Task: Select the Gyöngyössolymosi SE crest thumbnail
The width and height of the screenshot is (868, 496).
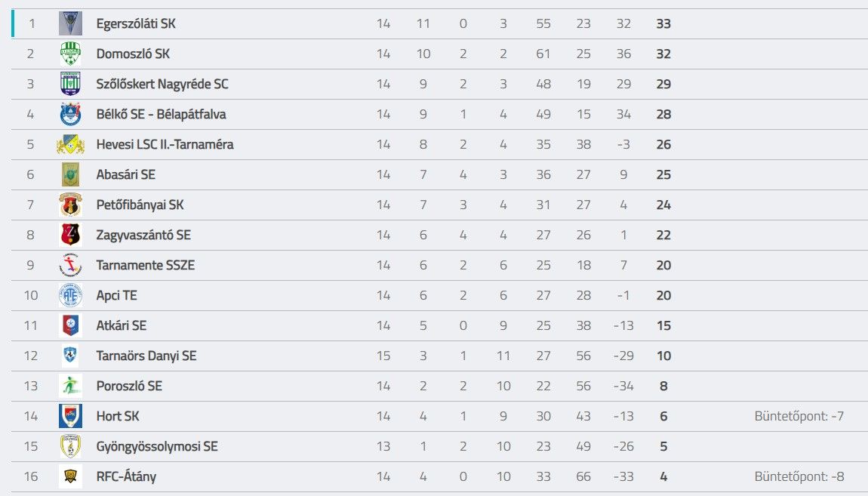Action: 70,446
